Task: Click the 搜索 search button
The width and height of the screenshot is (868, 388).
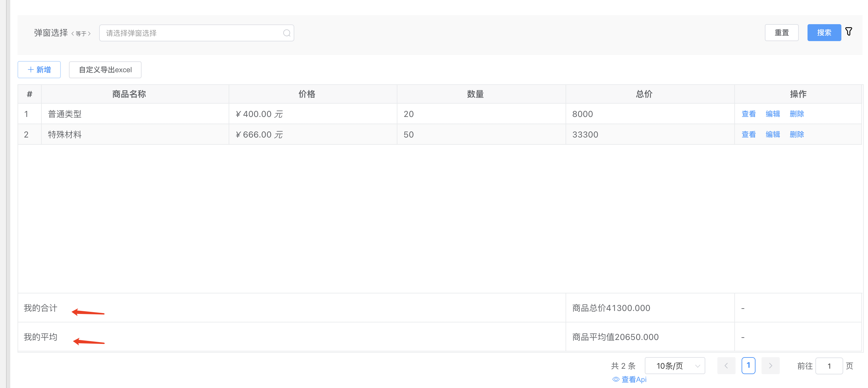Action: point(824,33)
